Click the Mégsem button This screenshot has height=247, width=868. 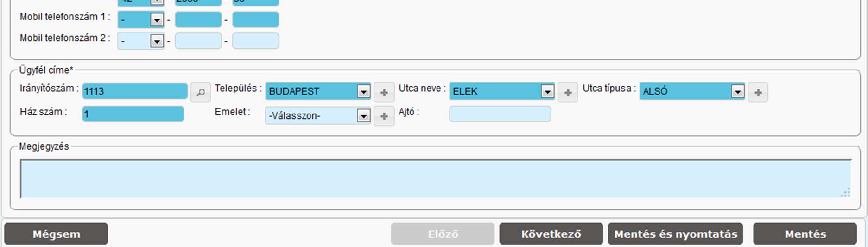click(56, 234)
